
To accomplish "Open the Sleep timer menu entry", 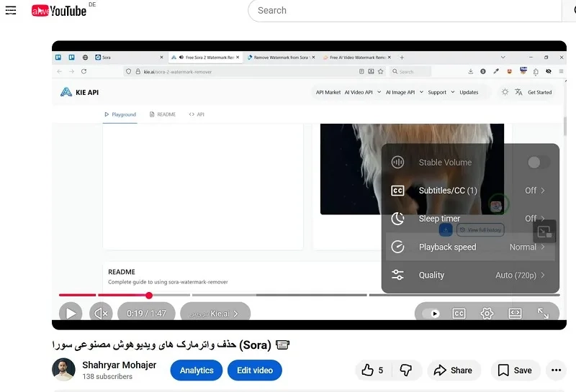I will [470, 219].
